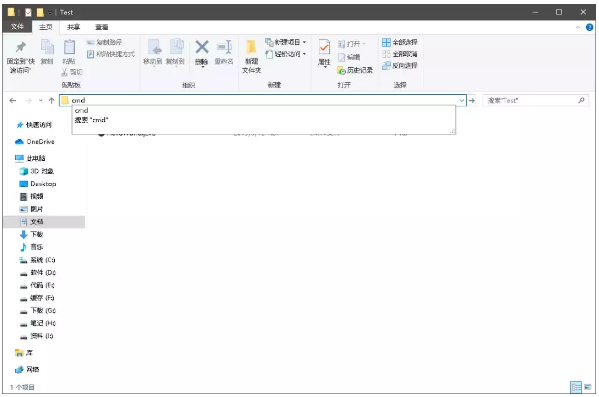Open Music (音乐) in sidebar

(31, 247)
